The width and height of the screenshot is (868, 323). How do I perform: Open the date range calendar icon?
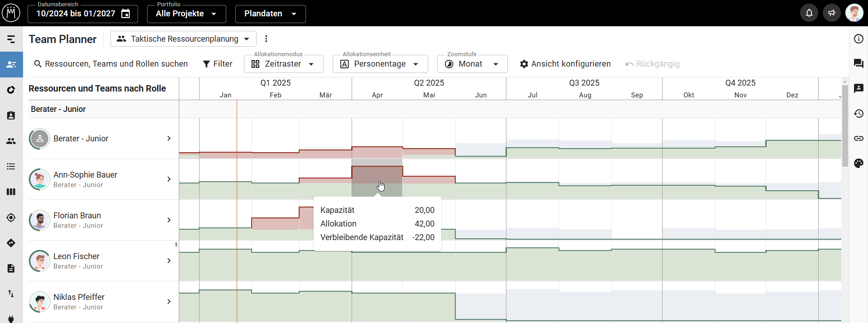pyautogui.click(x=126, y=14)
